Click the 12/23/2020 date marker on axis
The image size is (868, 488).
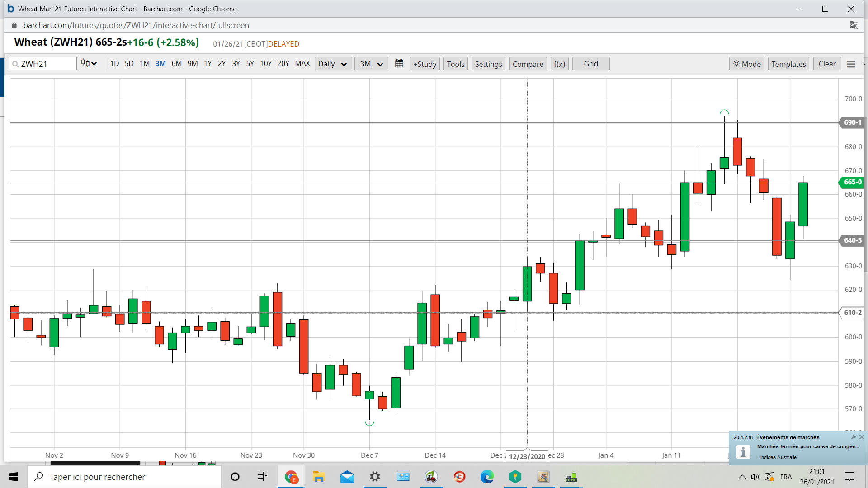click(527, 456)
